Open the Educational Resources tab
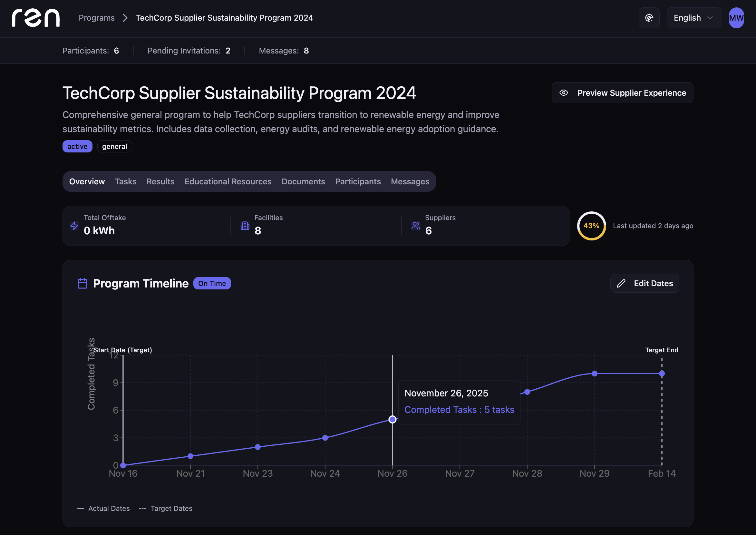756x535 pixels. [228, 181]
